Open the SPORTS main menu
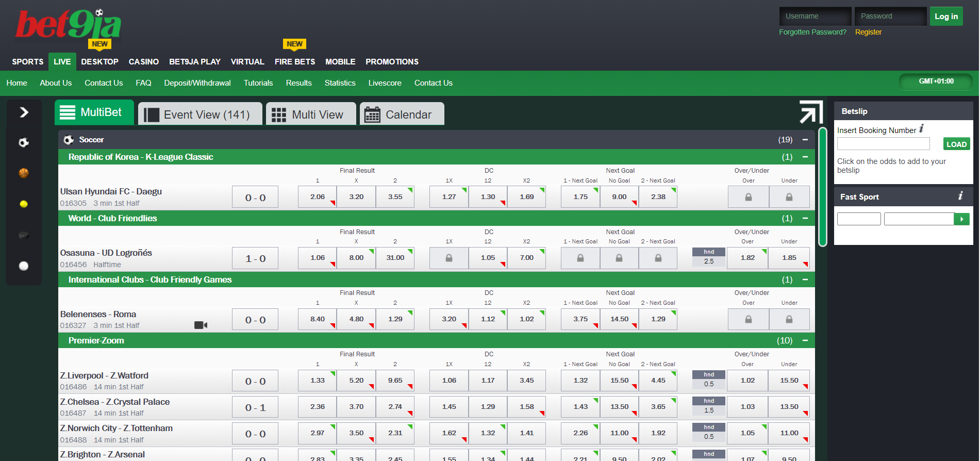 (x=28, y=62)
